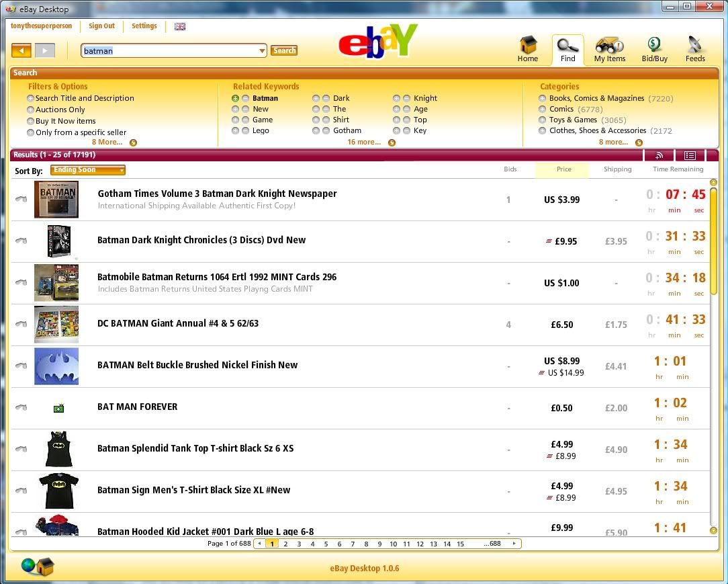
Task: Click watch icon for DC BATMAN Giant Annual
Action: click(x=21, y=324)
